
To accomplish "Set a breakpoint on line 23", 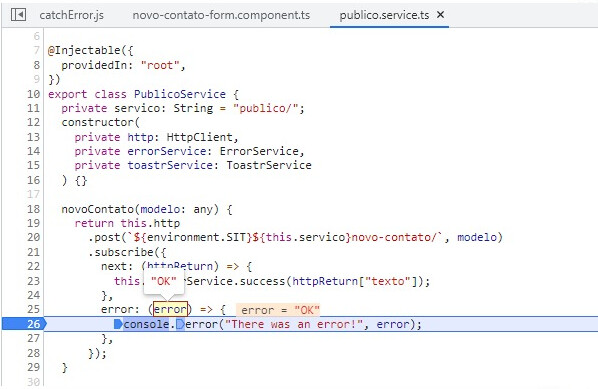I will 34,281.
